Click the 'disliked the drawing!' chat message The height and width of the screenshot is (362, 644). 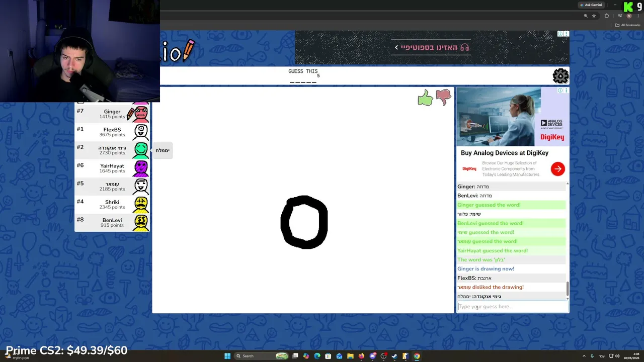(x=491, y=287)
